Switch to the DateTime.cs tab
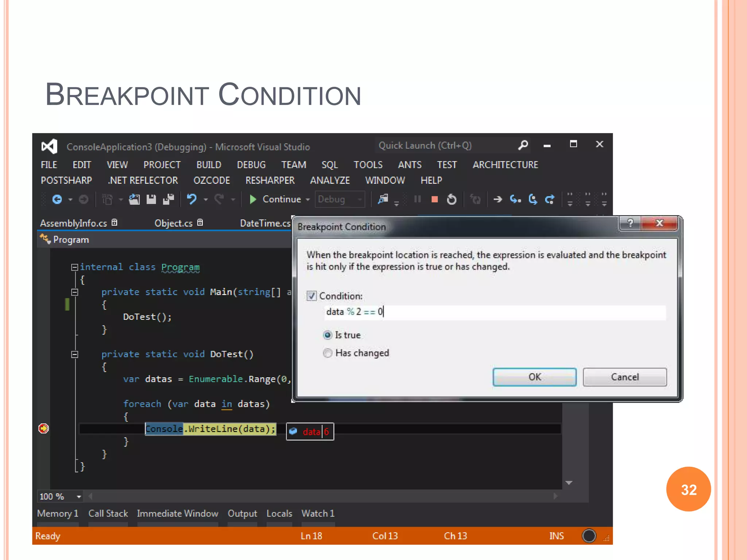Screen dimensions: 747x560 click(x=265, y=223)
